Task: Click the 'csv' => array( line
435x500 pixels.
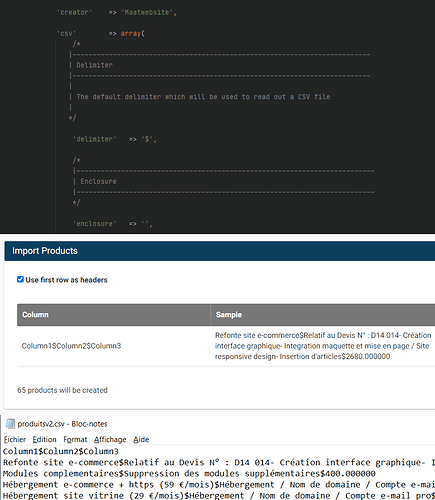Action: (x=101, y=33)
